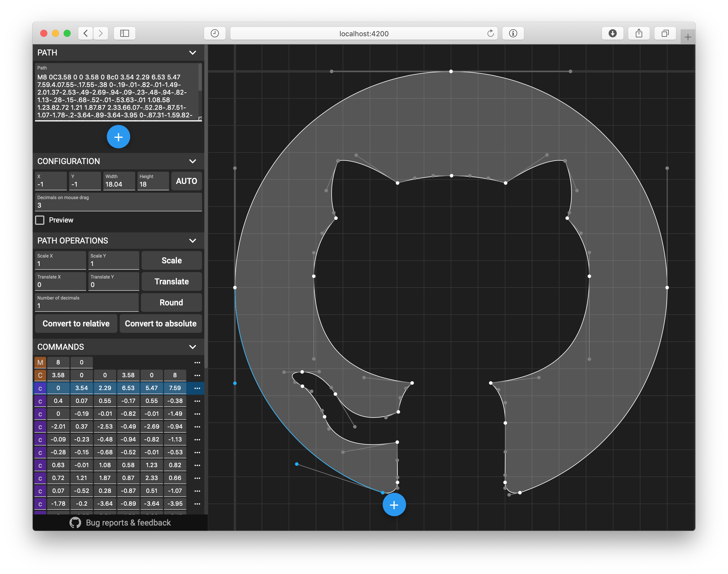Click the browser downloads icon
Viewport: 728px width, 574px height.
[612, 33]
